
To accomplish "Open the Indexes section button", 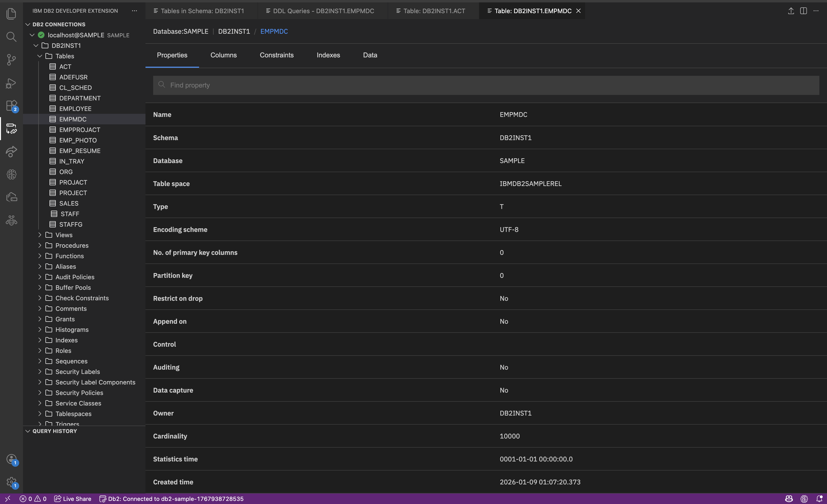I will 328,55.
